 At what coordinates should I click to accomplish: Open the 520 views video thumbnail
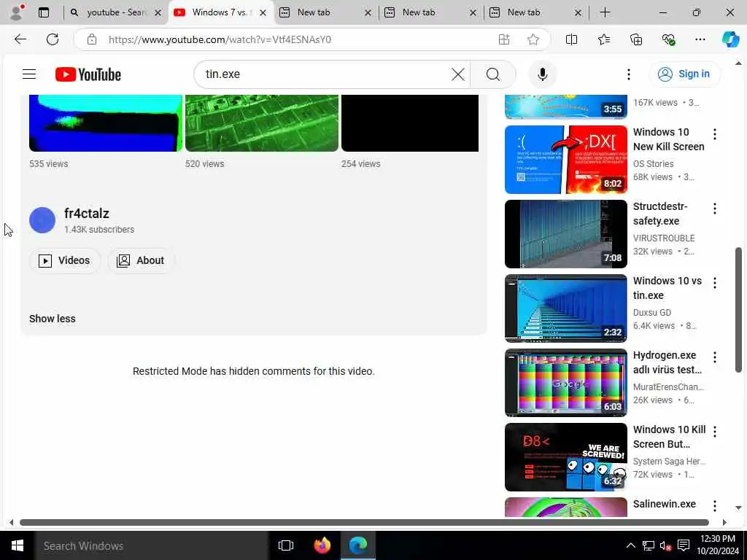pos(262,122)
